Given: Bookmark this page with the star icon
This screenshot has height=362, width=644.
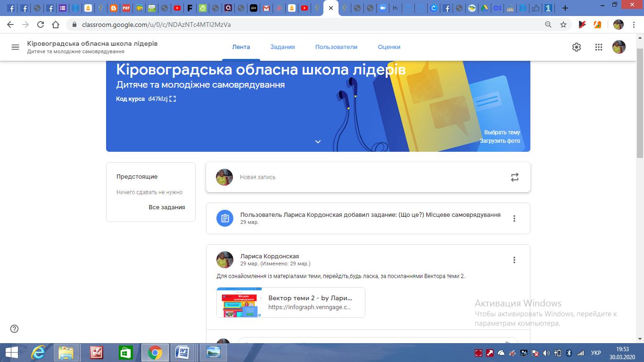Looking at the screenshot, I should pos(563,25).
